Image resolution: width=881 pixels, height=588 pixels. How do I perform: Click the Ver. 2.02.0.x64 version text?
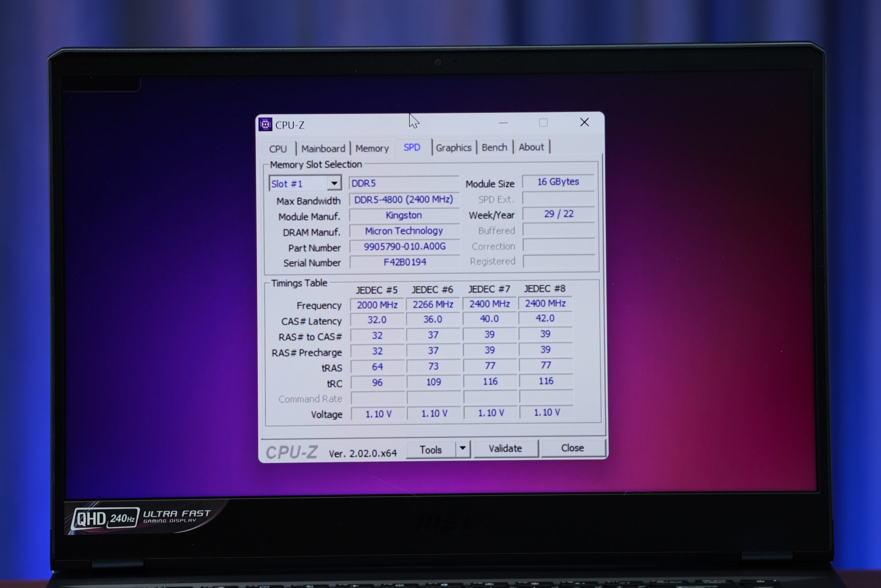362,453
